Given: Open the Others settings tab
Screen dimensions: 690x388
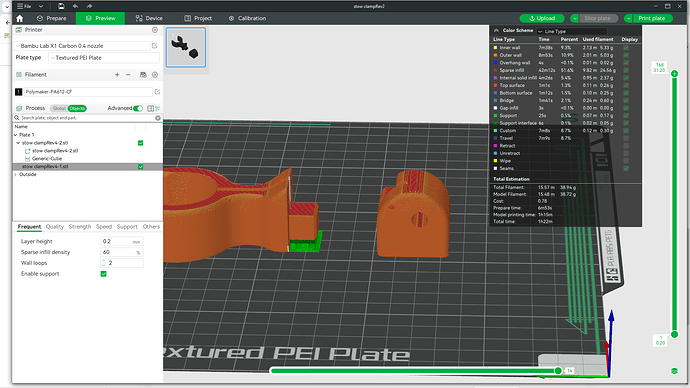Looking at the screenshot, I should (151, 227).
